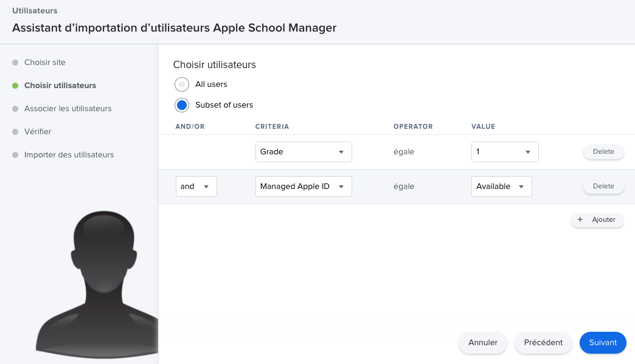
Task: Click the Annuler button
Action: tap(483, 343)
